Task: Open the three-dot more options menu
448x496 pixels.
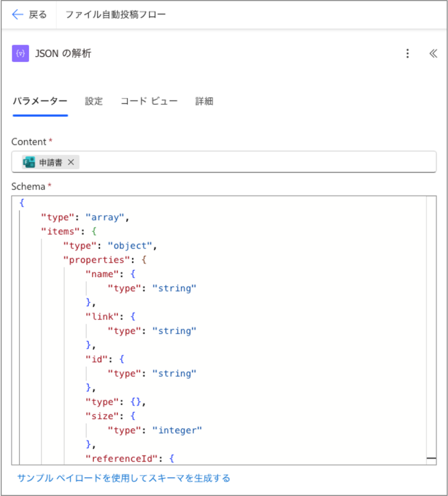Action: 408,54
